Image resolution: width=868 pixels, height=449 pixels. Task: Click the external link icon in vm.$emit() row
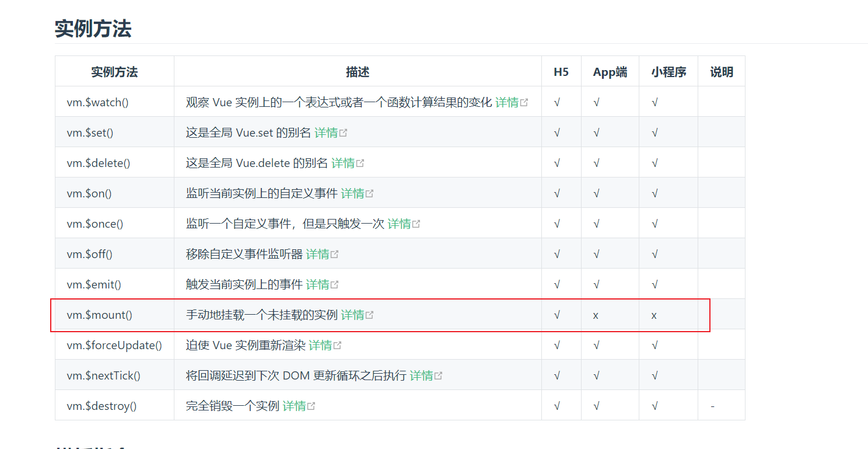[334, 285]
